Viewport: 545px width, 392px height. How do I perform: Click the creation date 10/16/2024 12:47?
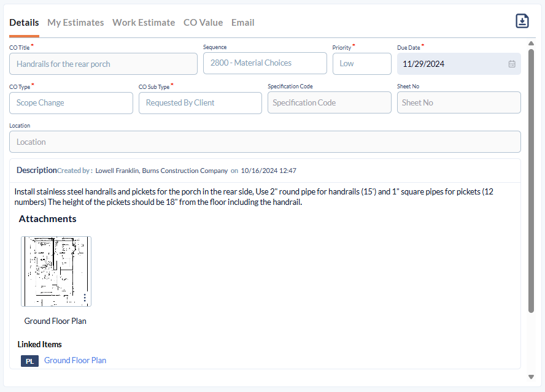tap(269, 171)
